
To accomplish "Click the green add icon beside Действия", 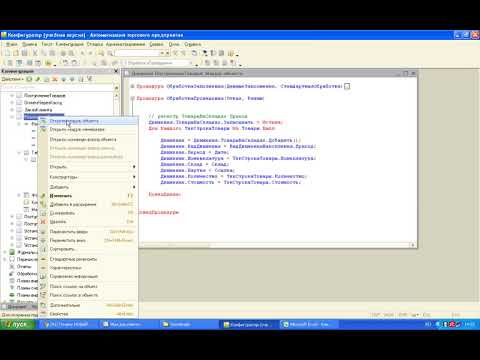I will tap(29, 79).
